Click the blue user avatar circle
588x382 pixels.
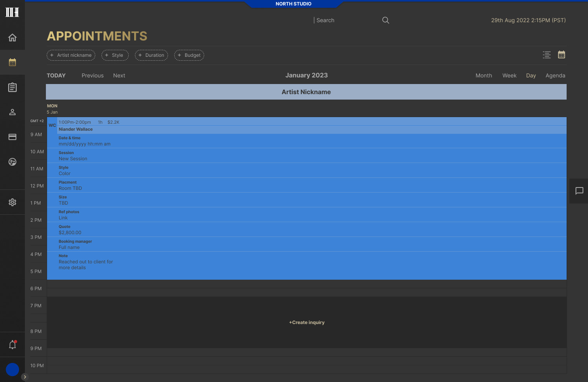(x=12, y=370)
